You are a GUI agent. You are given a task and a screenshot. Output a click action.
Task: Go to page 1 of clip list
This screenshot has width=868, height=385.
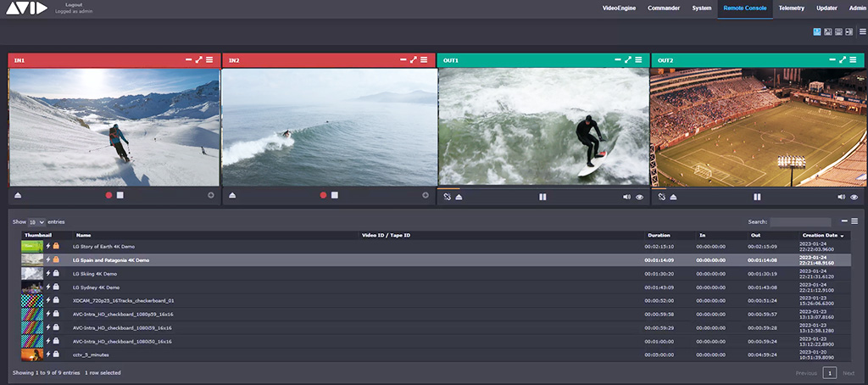coord(829,373)
